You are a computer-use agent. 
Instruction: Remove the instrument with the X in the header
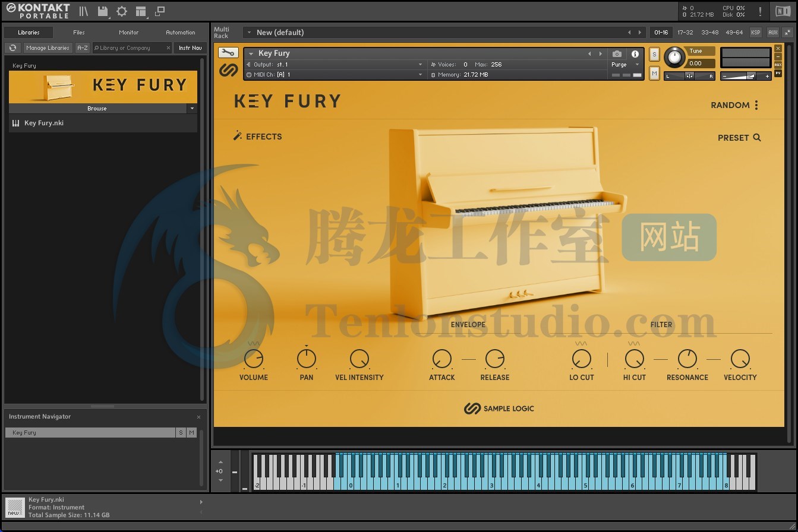click(x=778, y=49)
